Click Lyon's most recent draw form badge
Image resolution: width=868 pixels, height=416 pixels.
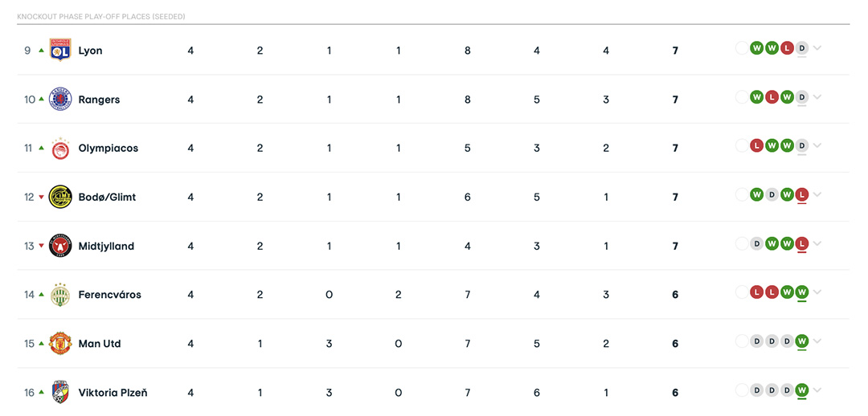[x=801, y=48]
